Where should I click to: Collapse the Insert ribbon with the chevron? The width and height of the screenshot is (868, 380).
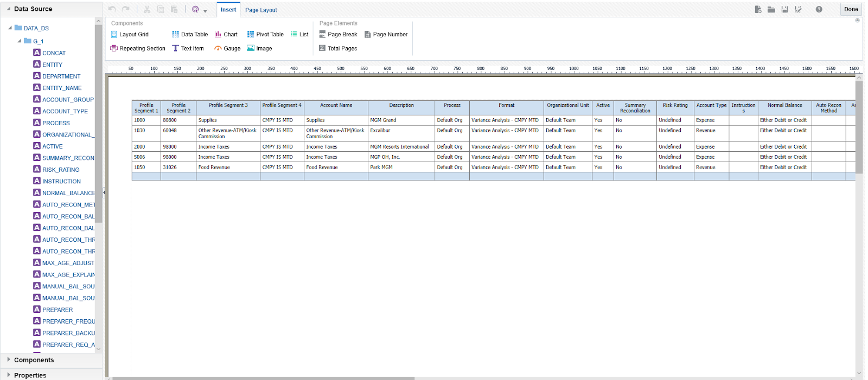(858, 21)
